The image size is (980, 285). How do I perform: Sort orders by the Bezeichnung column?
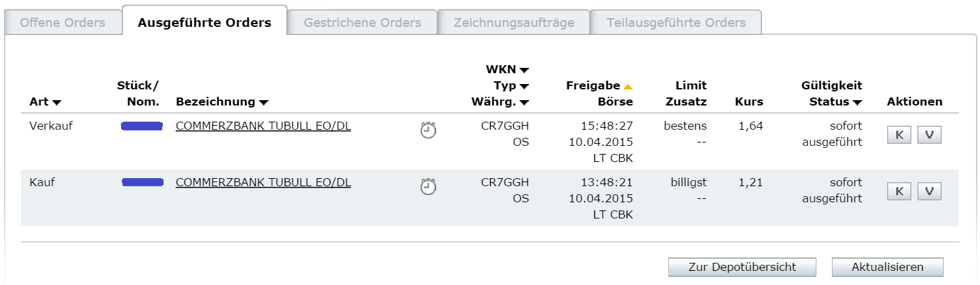pyautogui.click(x=264, y=103)
